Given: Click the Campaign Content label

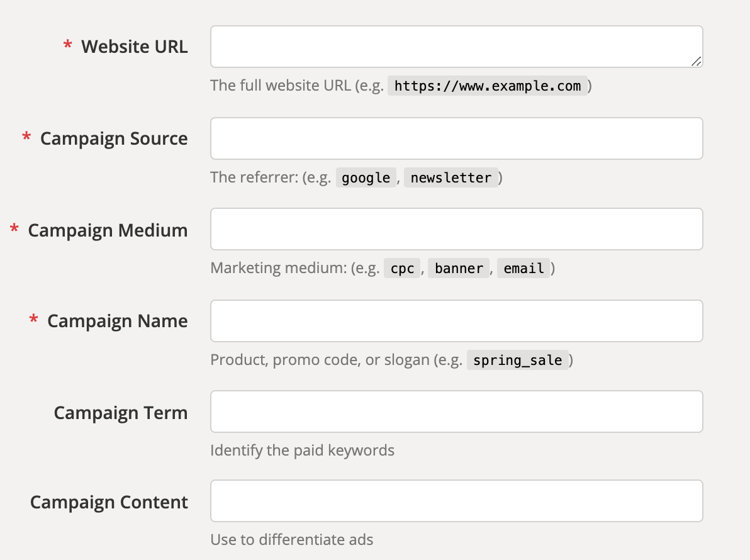Looking at the screenshot, I should 109,502.
